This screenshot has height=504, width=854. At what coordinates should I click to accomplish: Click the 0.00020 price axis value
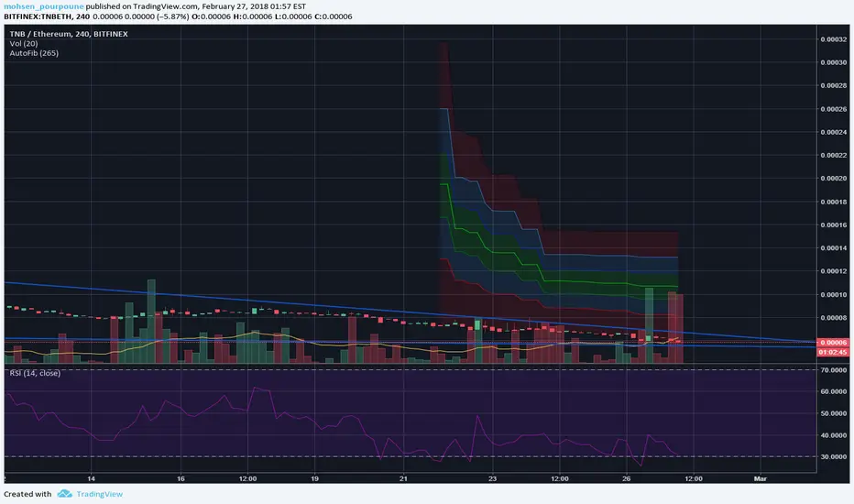[833, 178]
